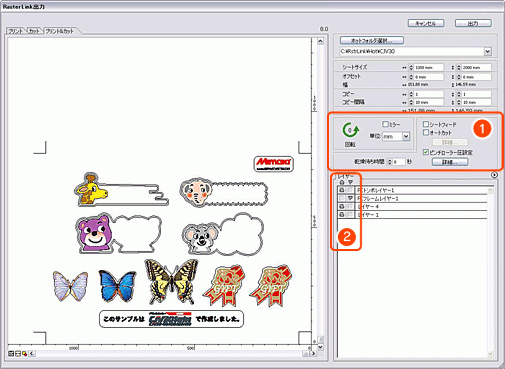Click the colored shapes icon below the preview
505x369 pixels.
[25, 353]
